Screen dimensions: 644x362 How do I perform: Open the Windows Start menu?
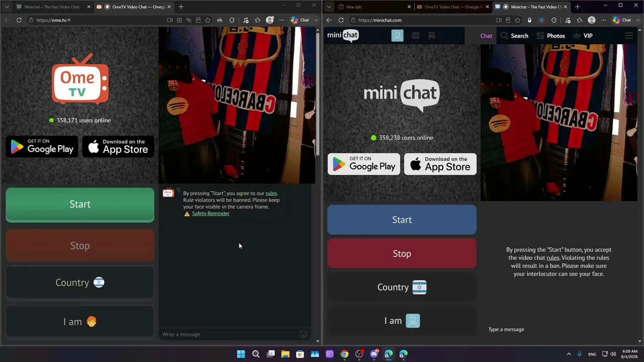point(241,354)
